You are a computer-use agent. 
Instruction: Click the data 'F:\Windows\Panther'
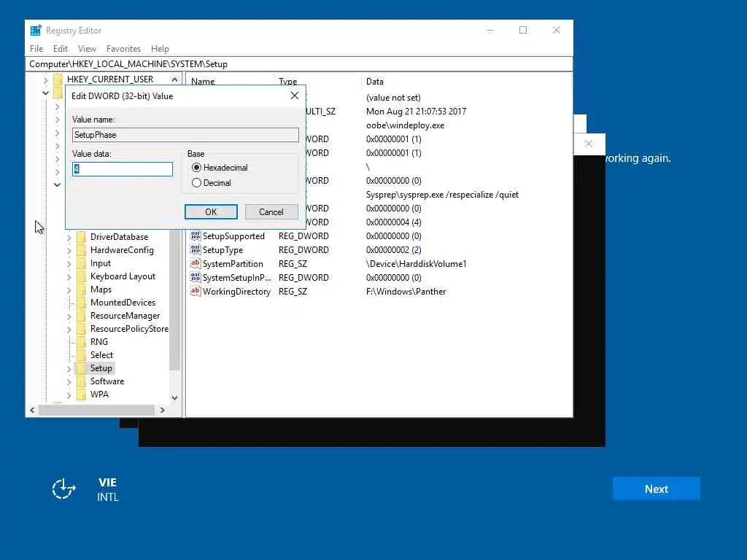[406, 292]
